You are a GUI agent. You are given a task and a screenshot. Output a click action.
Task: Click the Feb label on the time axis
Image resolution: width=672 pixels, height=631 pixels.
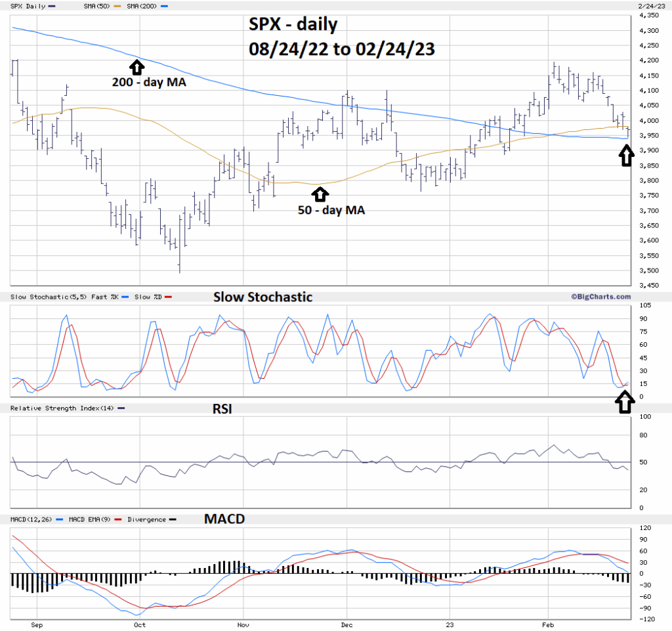point(548,624)
